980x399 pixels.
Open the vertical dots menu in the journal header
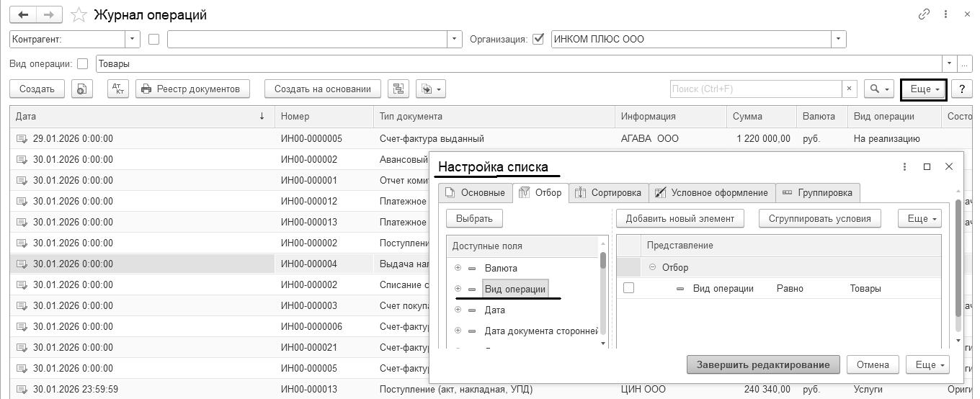(944, 14)
